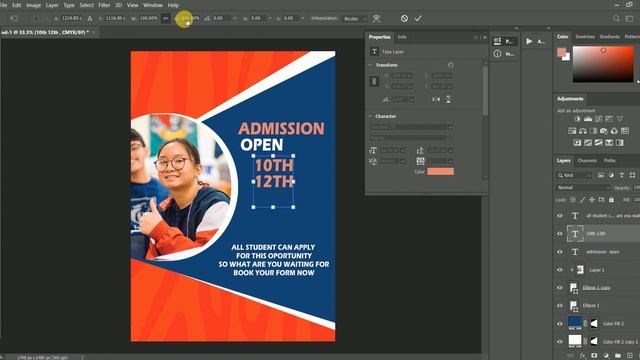Filter layers by pixel layers icon
The width and height of the screenshot is (640, 360).
601,175
